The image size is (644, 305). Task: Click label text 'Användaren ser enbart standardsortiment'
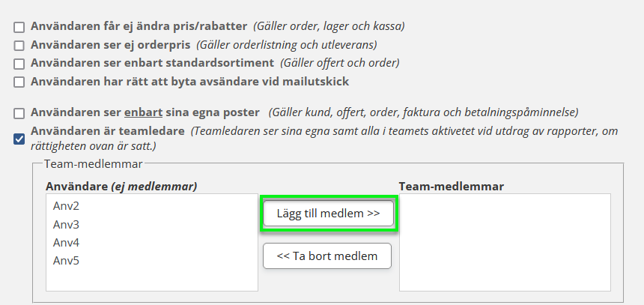(153, 62)
